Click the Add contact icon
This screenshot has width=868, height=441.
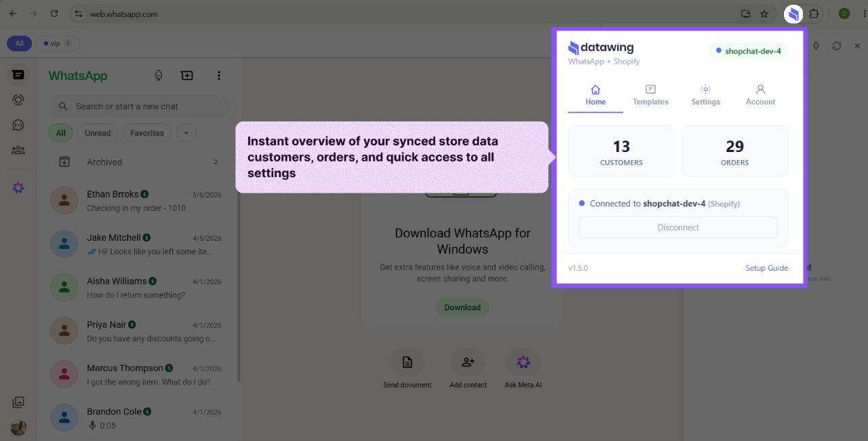(468, 362)
